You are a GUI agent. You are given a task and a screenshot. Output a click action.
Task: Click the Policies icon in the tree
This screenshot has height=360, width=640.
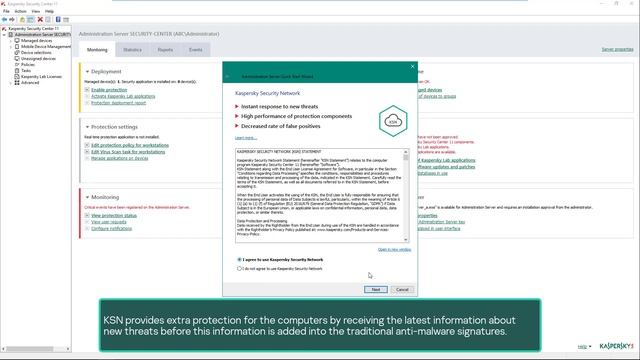(17, 64)
